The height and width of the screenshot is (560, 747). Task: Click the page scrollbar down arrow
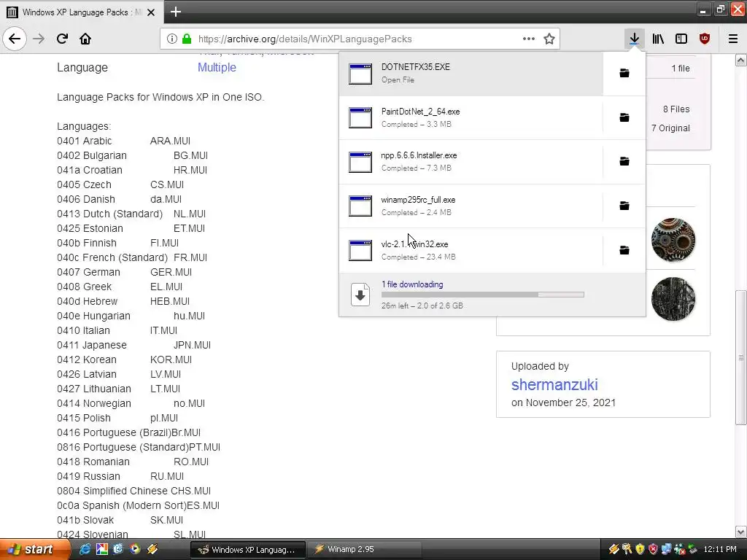click(x=741, y=532)
